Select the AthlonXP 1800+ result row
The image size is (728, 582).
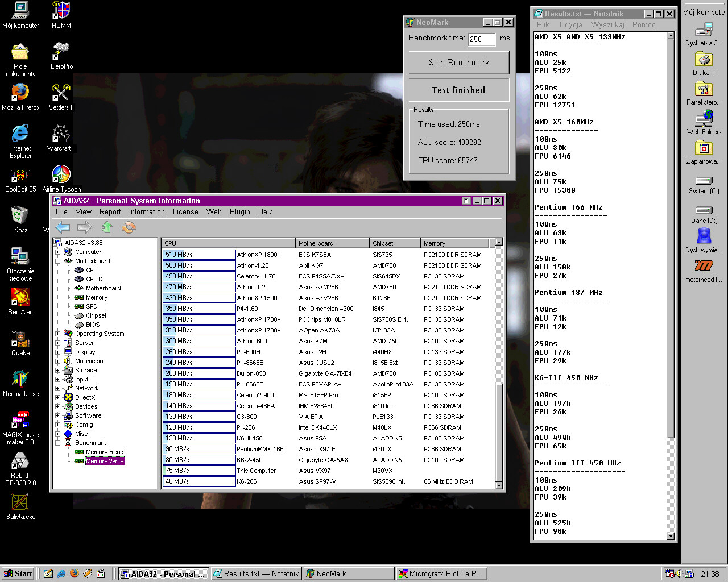coord(328,255)
